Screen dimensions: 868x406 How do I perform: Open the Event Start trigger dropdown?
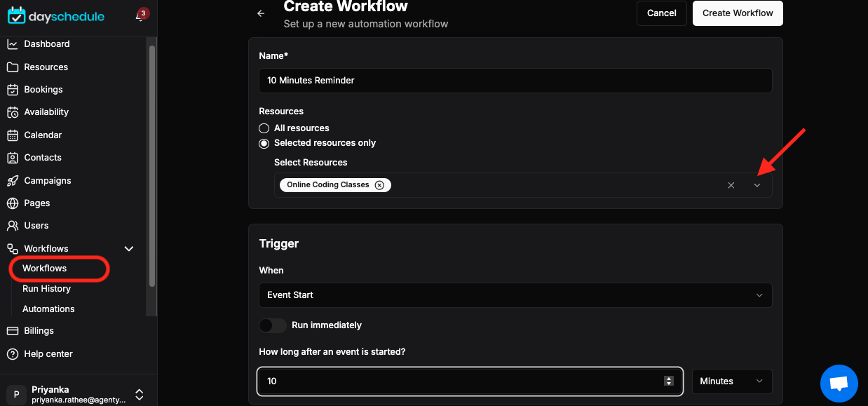point(515,295)
